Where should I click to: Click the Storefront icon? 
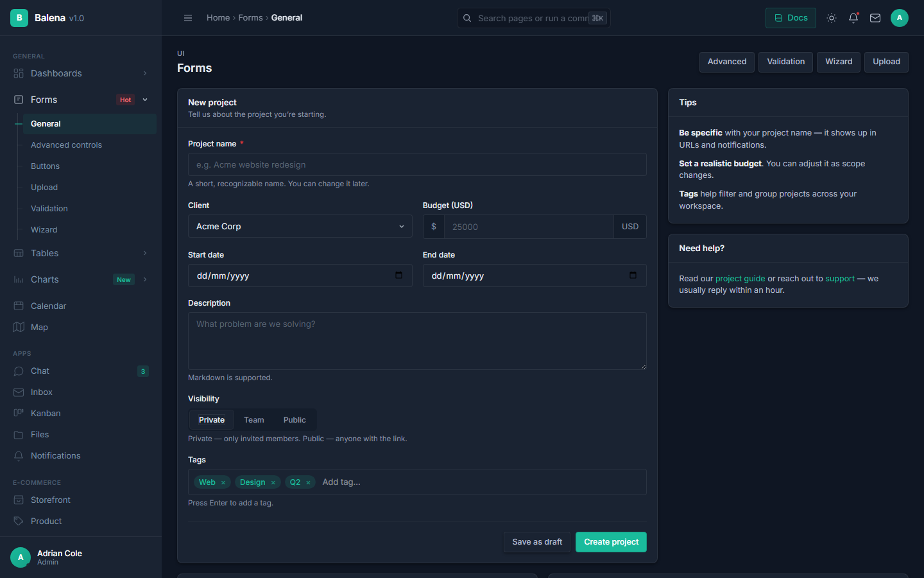[19, 500]
